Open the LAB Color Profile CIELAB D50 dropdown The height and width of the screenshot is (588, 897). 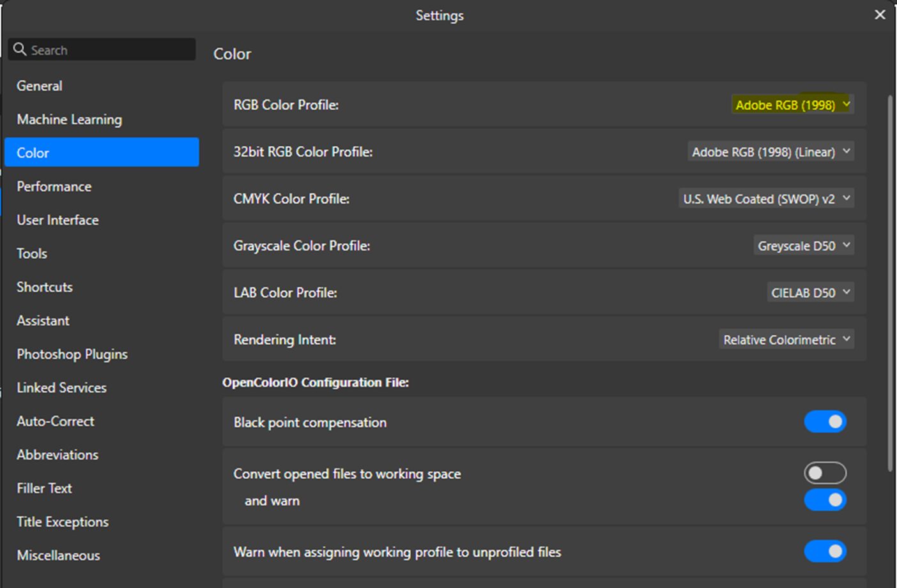coord(810,292)
